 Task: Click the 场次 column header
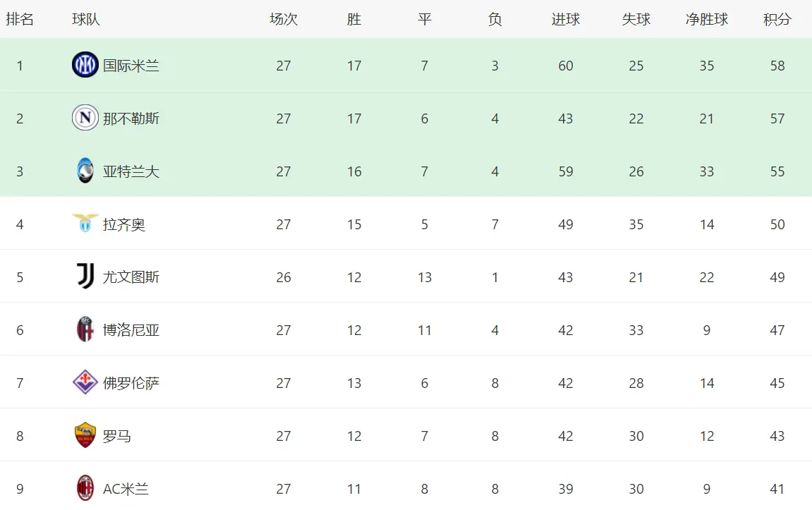(x=284, y=20)
